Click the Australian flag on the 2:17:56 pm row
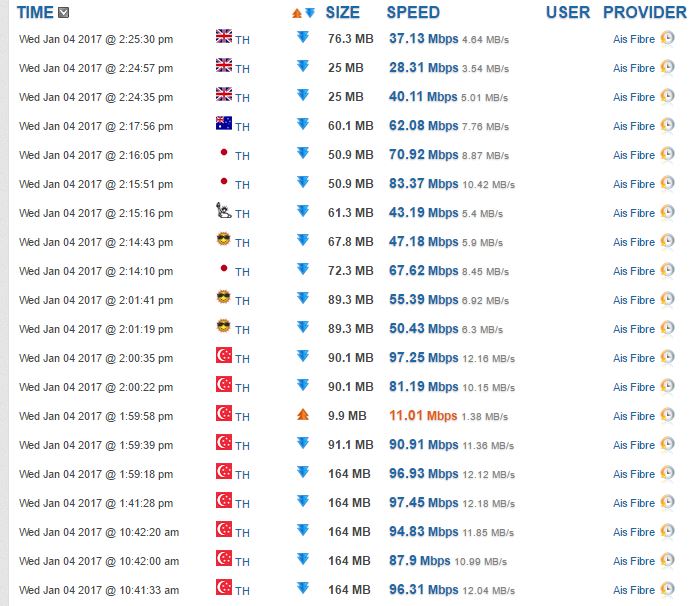699x606 pixels. point(224,124)
